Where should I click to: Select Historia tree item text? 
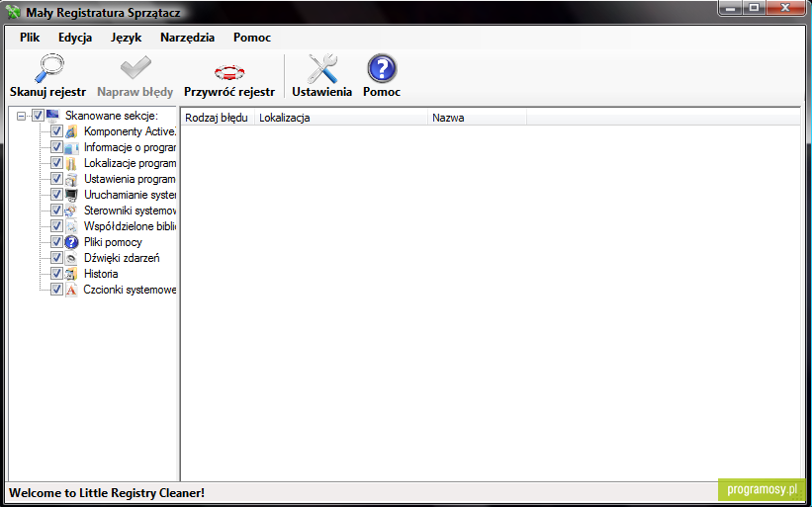click(101, 274)
